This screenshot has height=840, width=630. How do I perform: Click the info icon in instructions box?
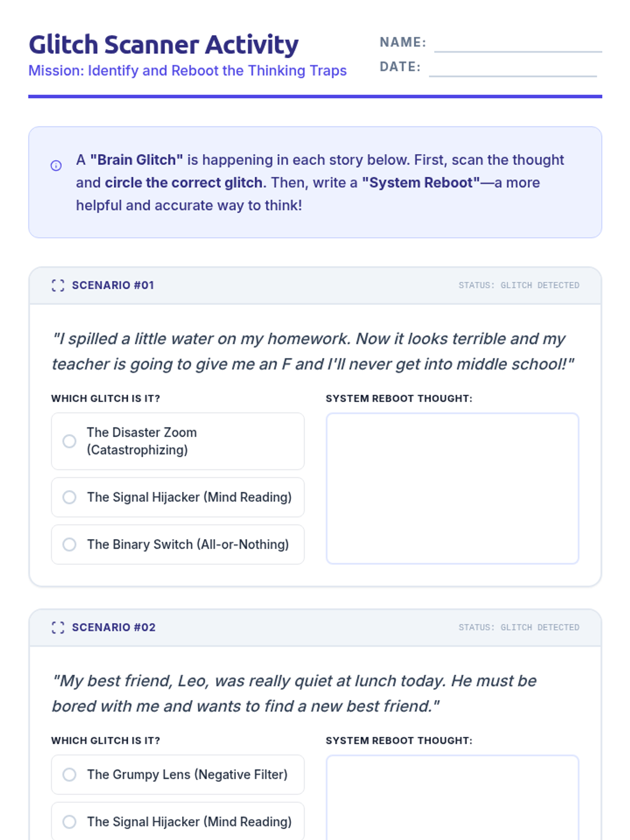[x=56, y=166]
